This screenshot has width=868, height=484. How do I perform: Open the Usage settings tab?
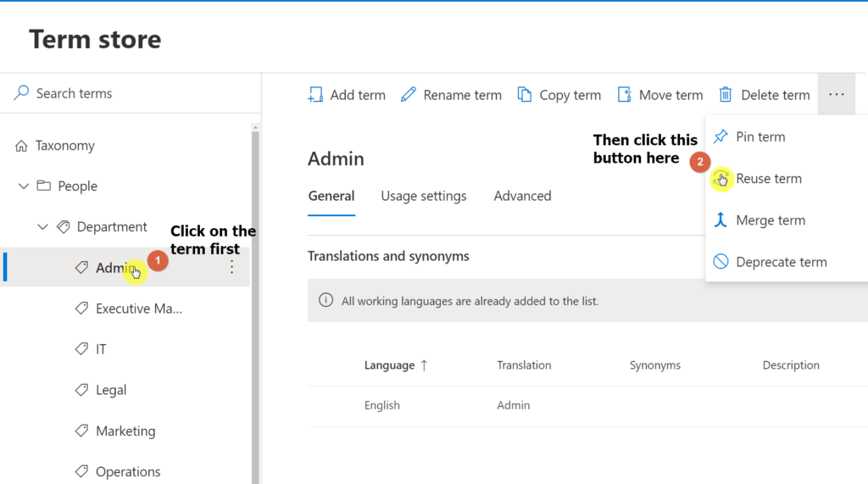(424, 196)
